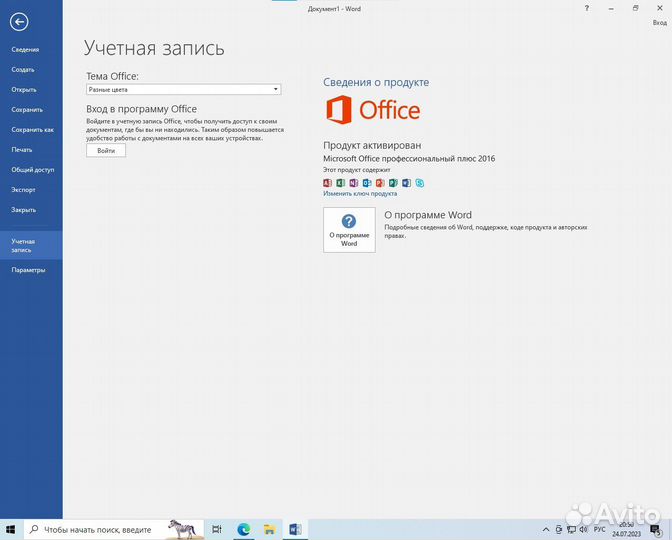The height and width of the screenshot is (540, 672).
Task: Click the PowerPoint product icon
Action: (380, 183)
